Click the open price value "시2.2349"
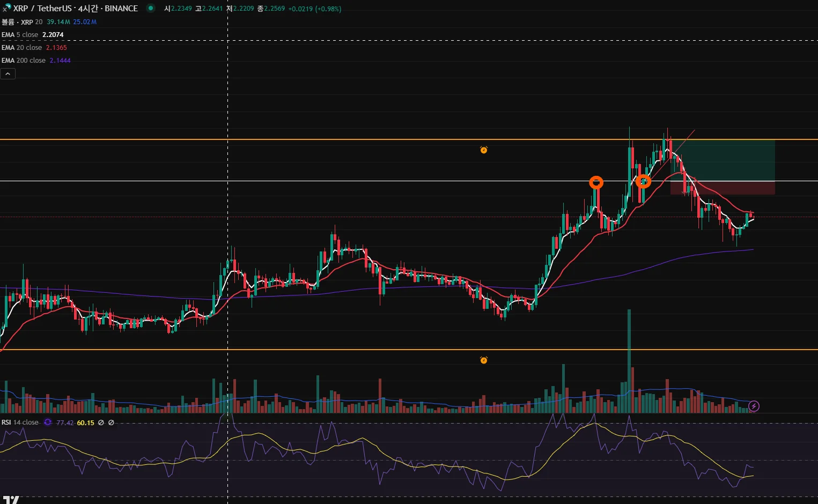The height and width of the screenshot is (504, 818). [178, 9]
